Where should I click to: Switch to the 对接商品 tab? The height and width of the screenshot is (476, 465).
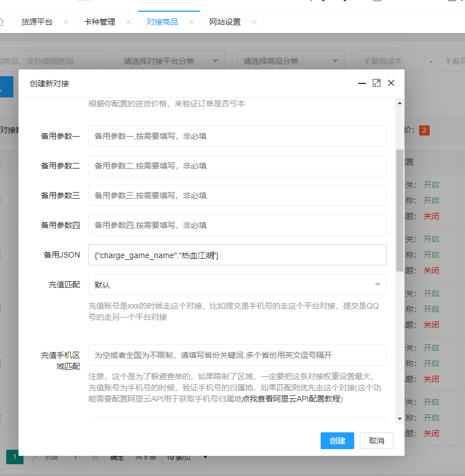tap(162, 22)
